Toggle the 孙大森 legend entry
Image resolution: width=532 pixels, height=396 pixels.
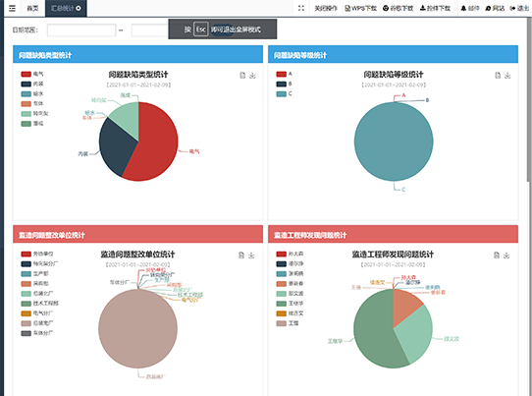(x=290, y=254)
